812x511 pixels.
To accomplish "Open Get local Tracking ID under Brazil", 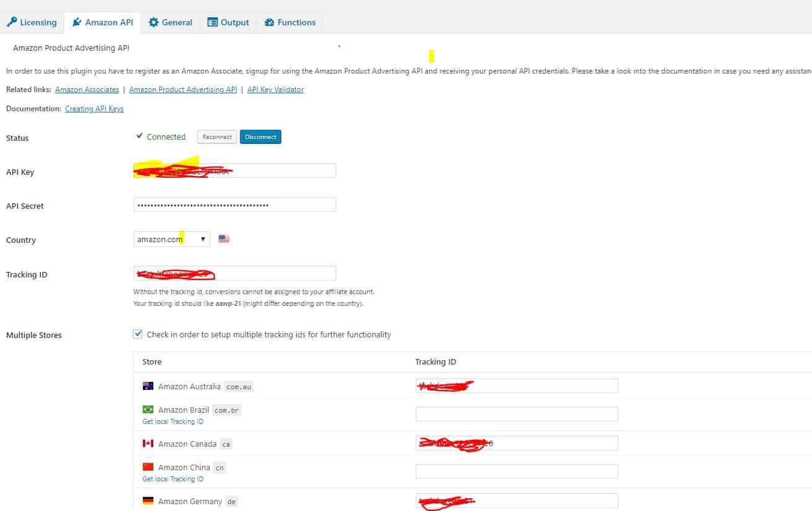I will (x=173, y=421).
